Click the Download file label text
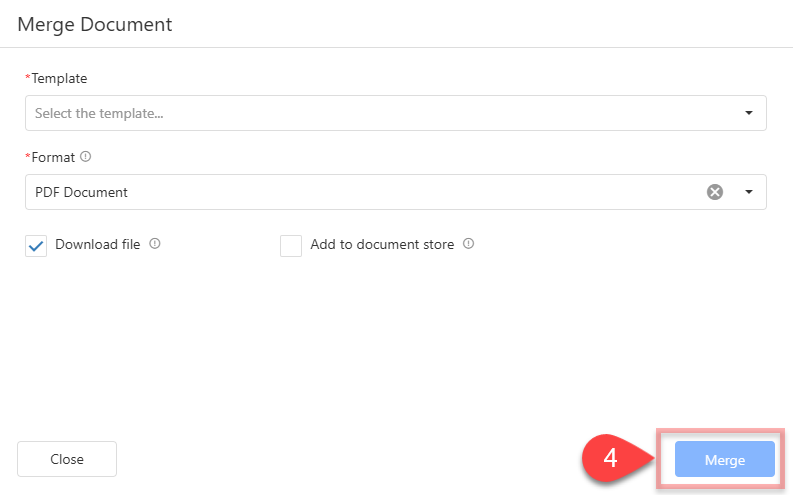Viewport: 793px width, 495px height. tap(98, 244)
